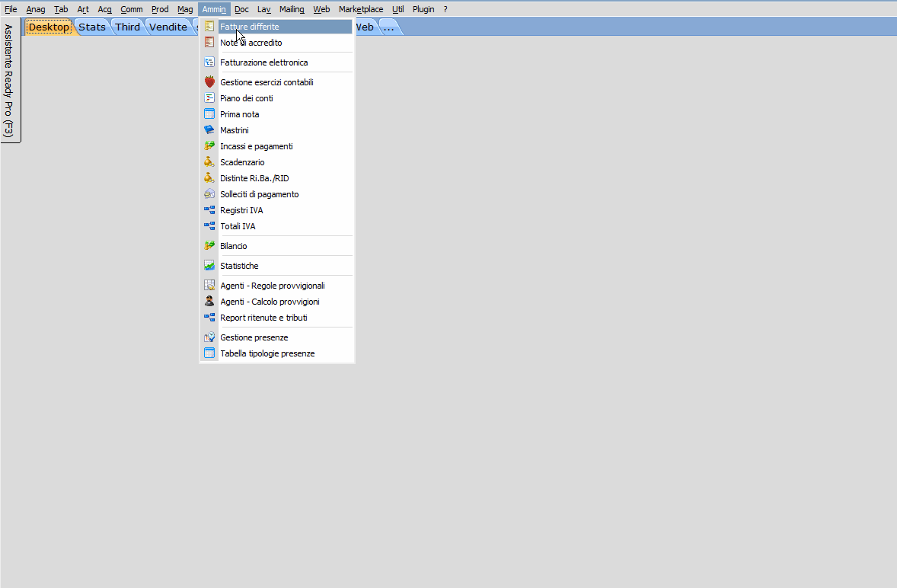
Task: Choose Registri IVA
Action: tap(277, 210)
